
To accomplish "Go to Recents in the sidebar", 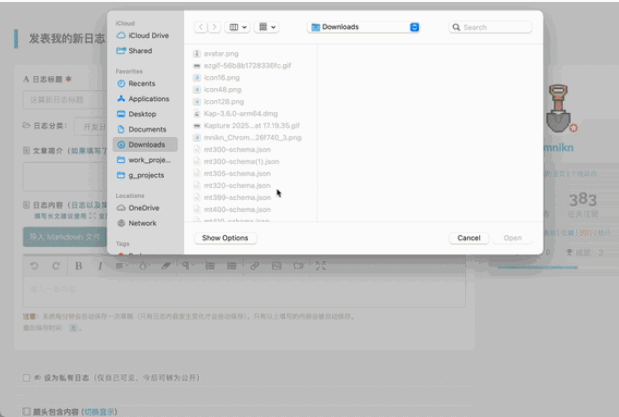I will (x=142, y=84).
